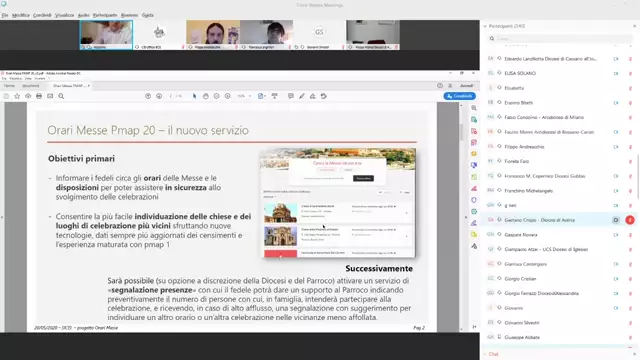Open the Webex File menu
Image resolution: width=640 pixels, height=360 pixels.
click(x=4, y=15)
